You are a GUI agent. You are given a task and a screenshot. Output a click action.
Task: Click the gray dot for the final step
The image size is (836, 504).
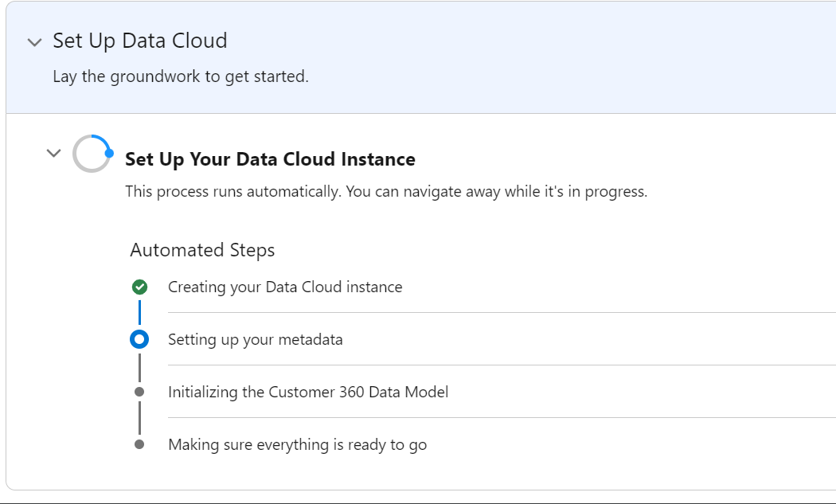139,444
